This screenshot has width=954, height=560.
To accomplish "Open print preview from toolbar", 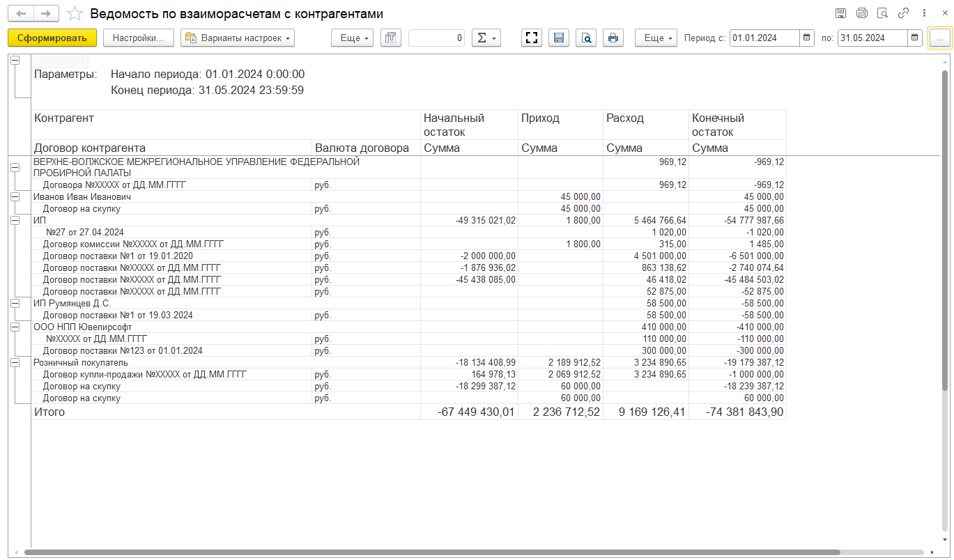I will pyautogui.click(x=586, y=38).
